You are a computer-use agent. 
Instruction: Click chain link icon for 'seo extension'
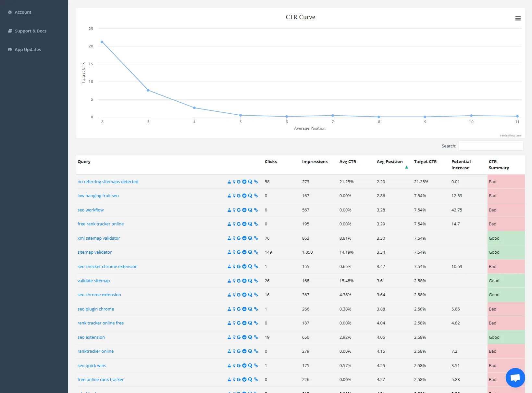[x=256, y=337]
